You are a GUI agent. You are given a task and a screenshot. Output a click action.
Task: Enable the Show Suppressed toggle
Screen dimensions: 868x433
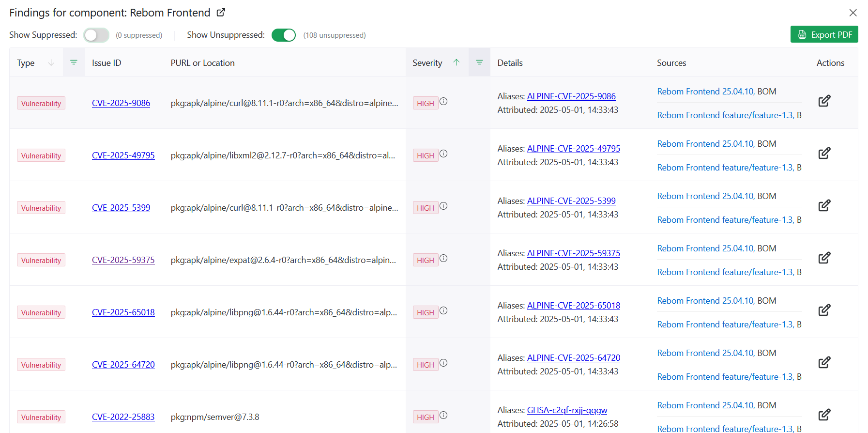tap(96, 35)
